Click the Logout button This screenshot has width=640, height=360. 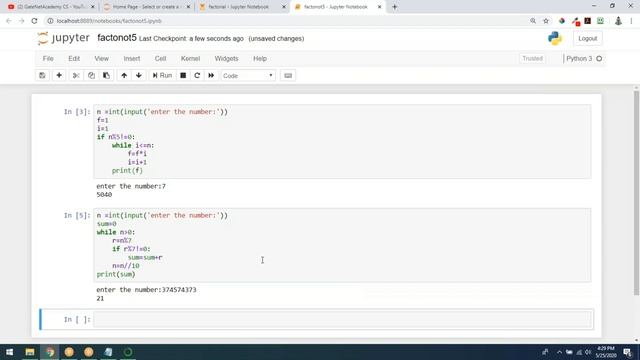[x=587, y=38]
